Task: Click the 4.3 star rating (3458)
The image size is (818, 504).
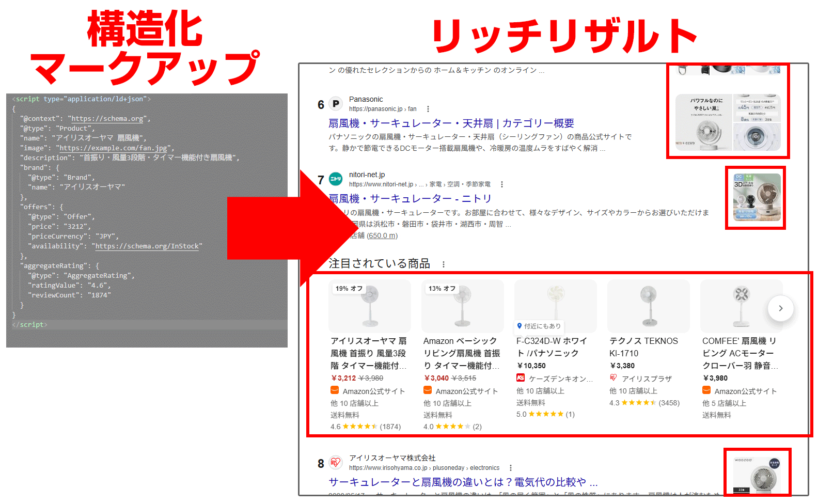Action: click(x=644, y=403)
